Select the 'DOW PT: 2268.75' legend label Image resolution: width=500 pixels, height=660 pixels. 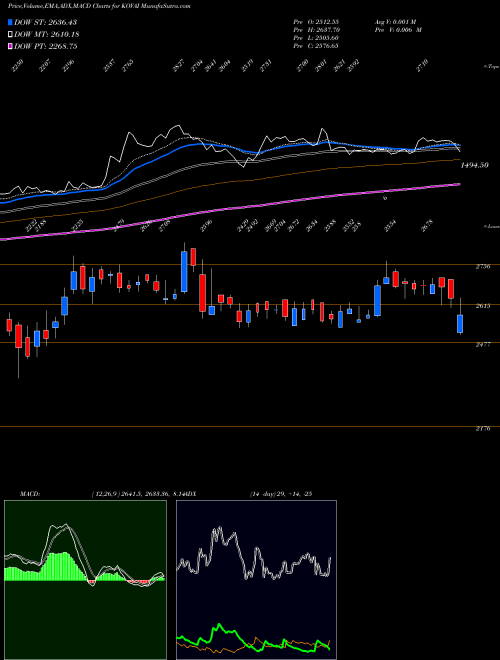pos(45,46)
